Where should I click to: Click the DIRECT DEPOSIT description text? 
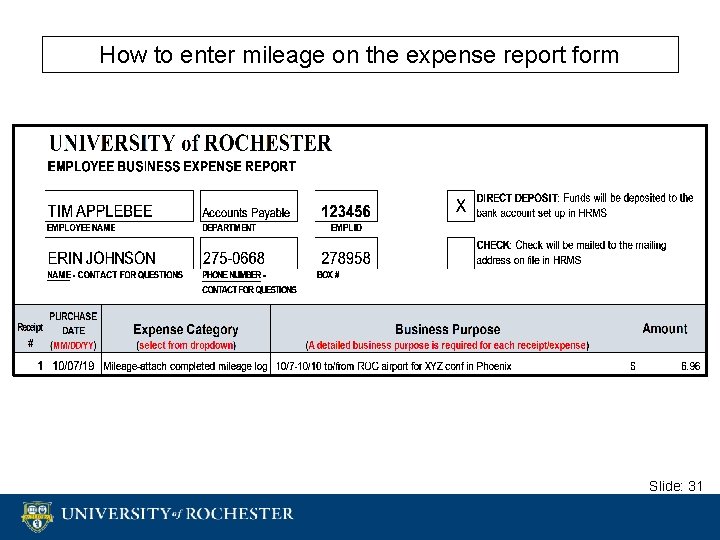pos(585,206)
